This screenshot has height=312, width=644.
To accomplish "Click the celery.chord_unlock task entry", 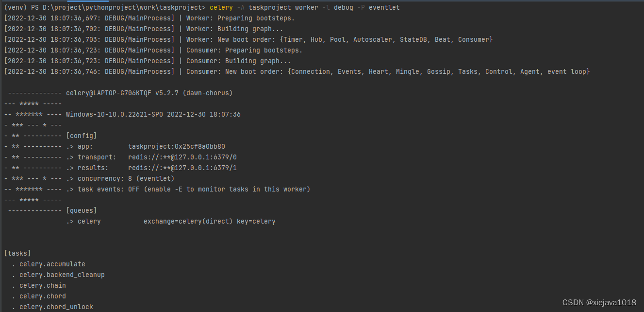I will pos(56,307).
